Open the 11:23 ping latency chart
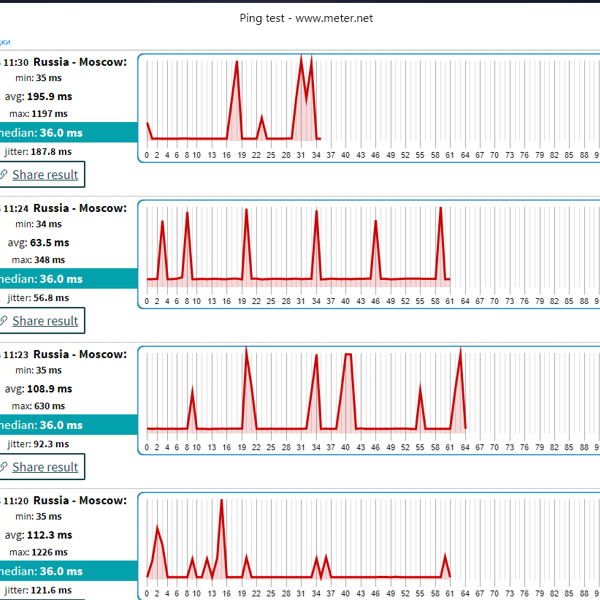 (369, 401)
